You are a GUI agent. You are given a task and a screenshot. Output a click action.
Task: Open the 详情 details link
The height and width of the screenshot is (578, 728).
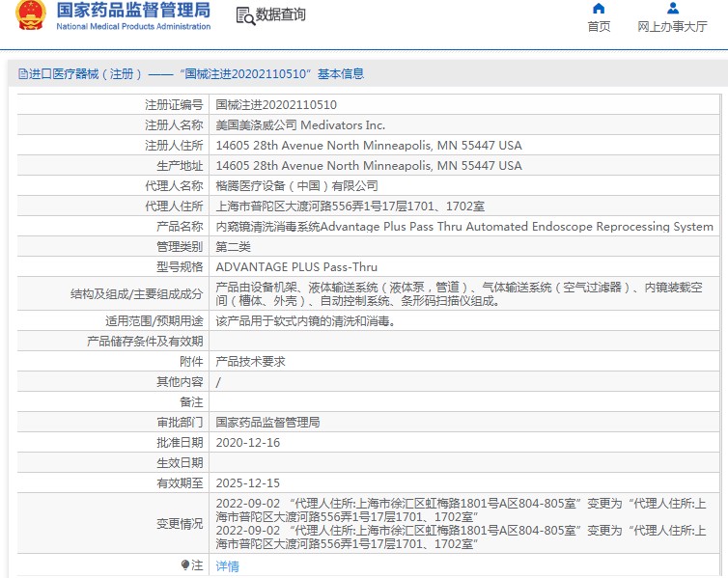pos(228,566)
